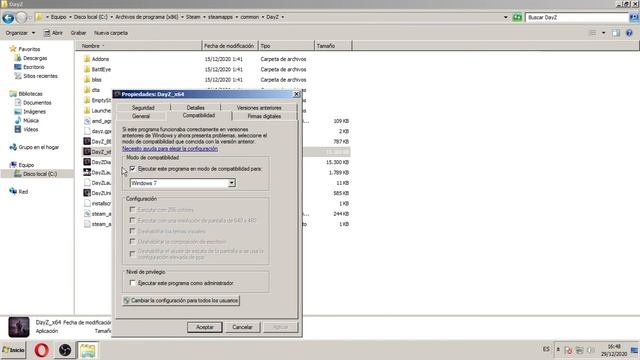Toggle Deshabilitar la composición de escritorio checkbox
Viewport: 640px width, 360px height.
point(132,242)
